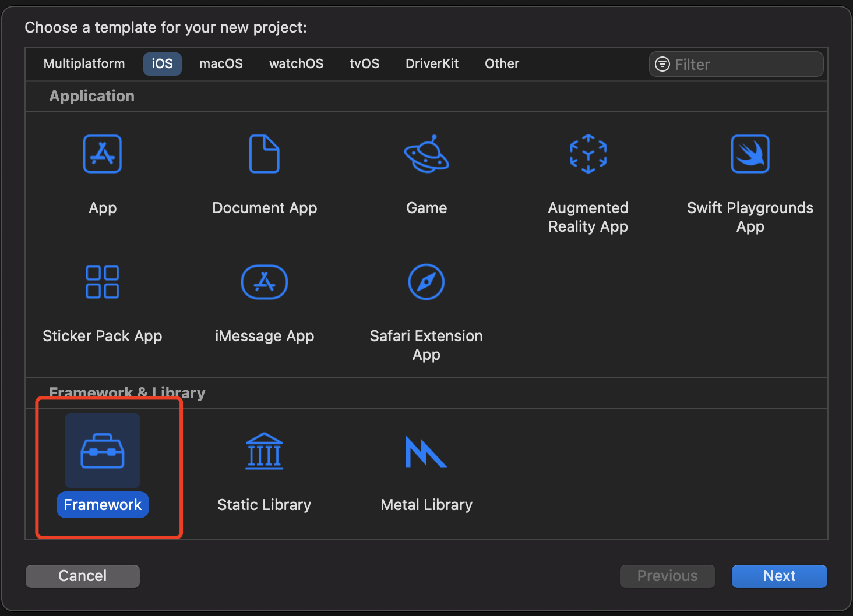Click the Cancel button
853x616 pixels.
pos(83,576)
